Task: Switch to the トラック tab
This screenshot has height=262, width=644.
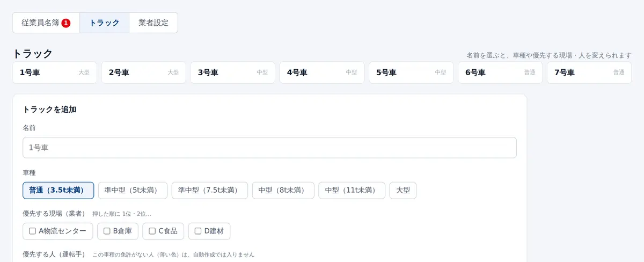Action: coord(105,23)
